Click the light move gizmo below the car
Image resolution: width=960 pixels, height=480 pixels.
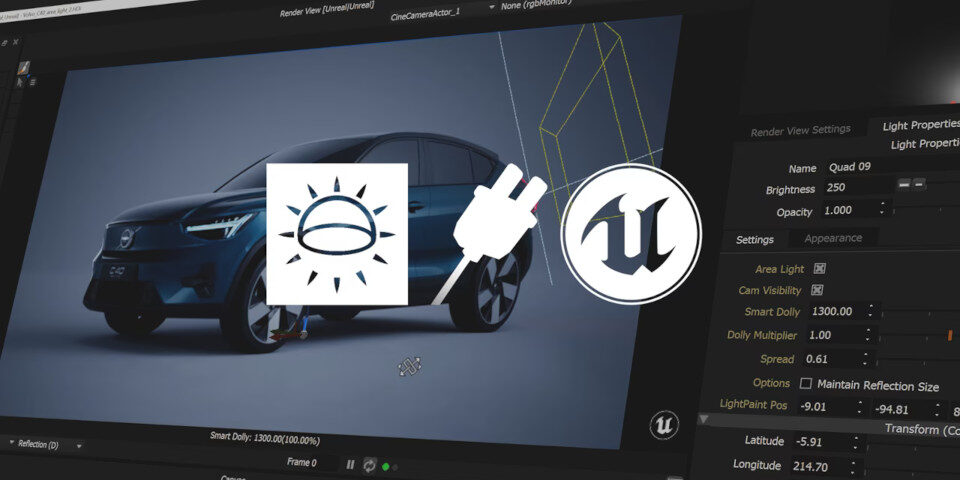409,367
